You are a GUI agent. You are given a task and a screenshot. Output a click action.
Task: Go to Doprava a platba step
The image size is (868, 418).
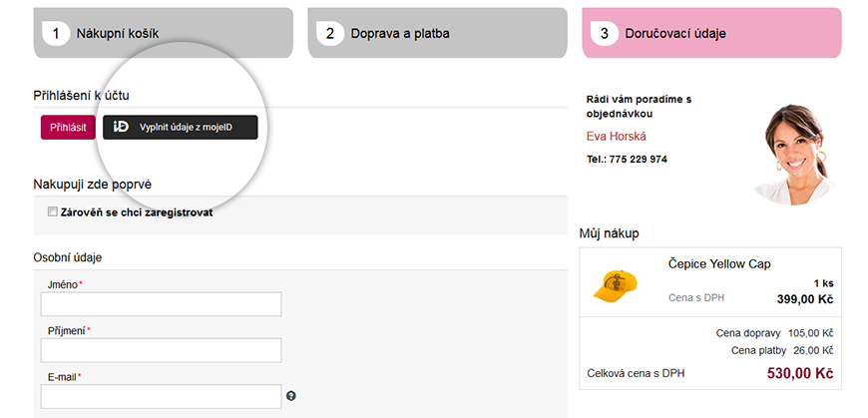[x=437, y=33]
